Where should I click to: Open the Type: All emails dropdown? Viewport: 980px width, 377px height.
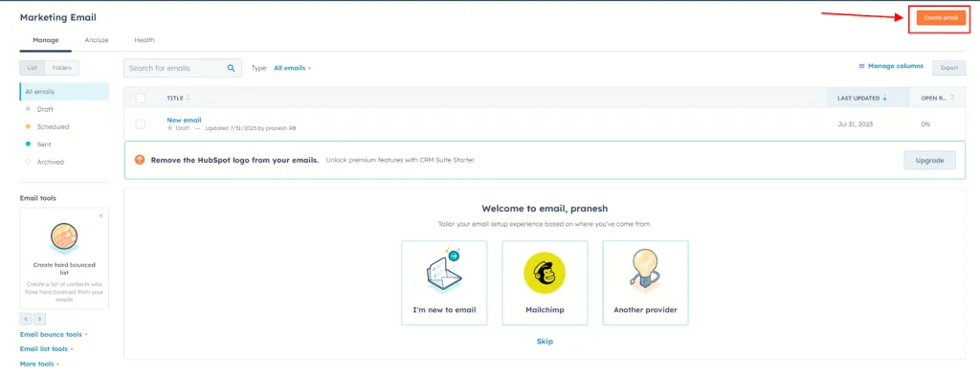293,68
